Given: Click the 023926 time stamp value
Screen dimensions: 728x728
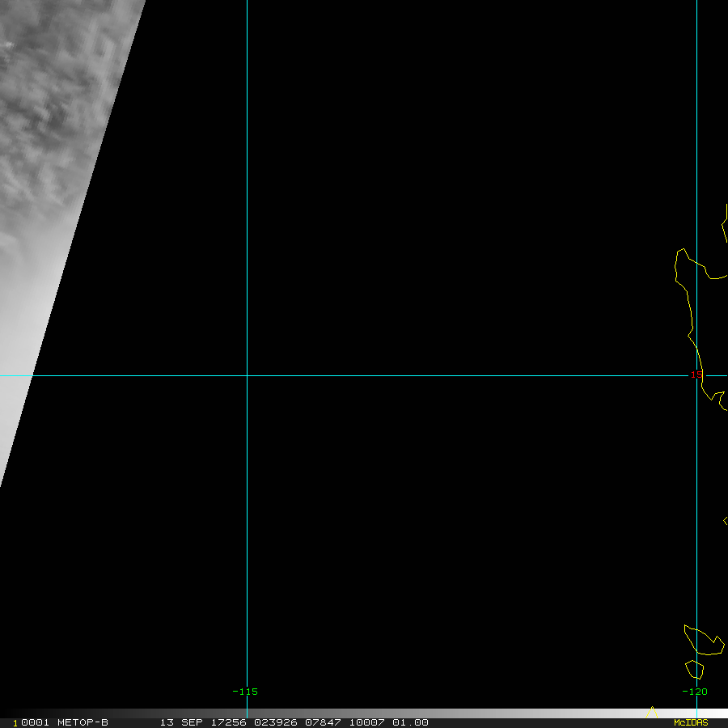Looking at the screenshot, I should tap(276, 722).
